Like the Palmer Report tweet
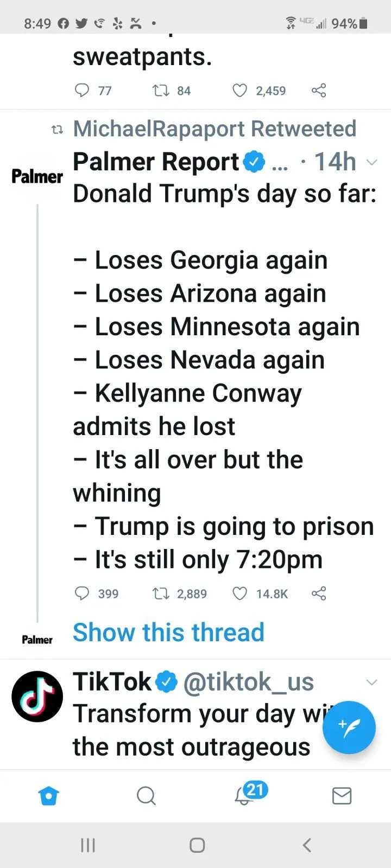Screen dimensions: 391x868 click(240, 593)
